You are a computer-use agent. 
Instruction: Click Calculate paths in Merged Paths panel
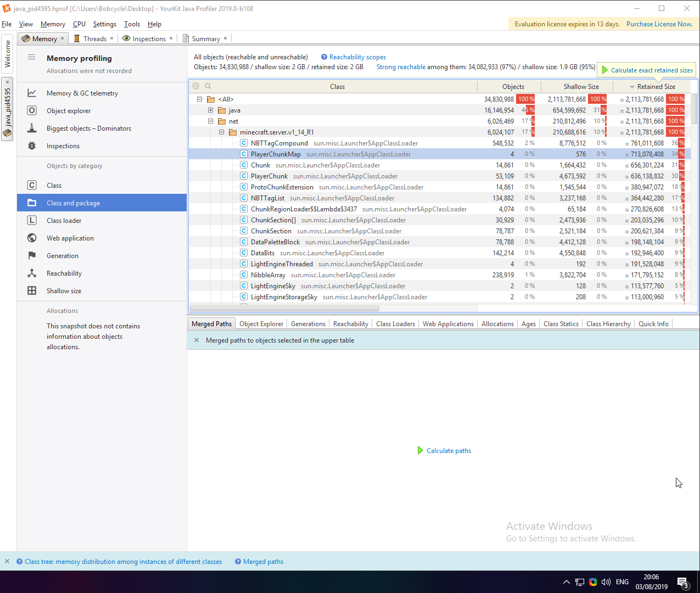pyautogui.click(x=448, y=450)
